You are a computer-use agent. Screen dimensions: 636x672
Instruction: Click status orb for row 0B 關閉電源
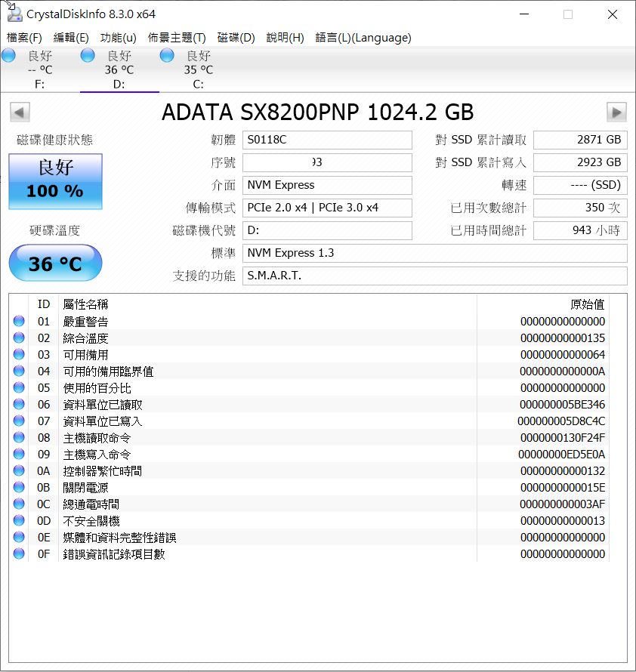pyautogui.click(x=19, y=487)
